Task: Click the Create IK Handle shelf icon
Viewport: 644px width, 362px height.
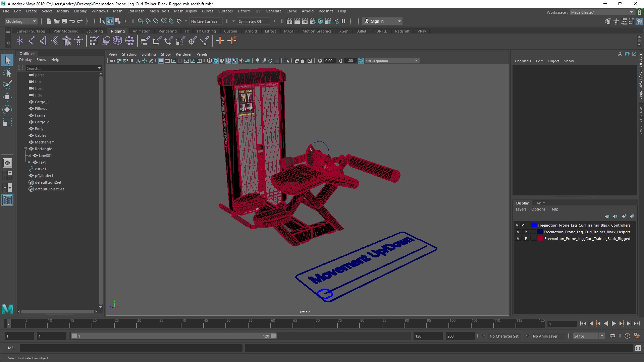Action: coord(43,41)
